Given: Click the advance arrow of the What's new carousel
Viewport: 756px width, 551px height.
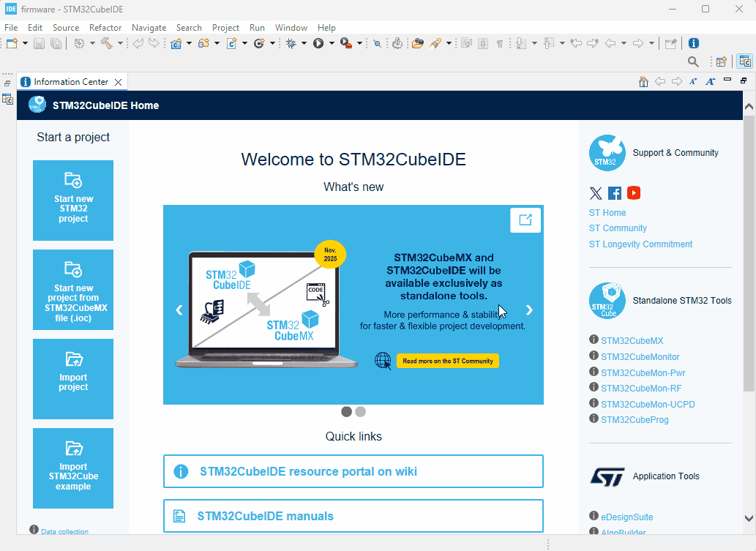Looking at the screenshot, I should 528,310.
